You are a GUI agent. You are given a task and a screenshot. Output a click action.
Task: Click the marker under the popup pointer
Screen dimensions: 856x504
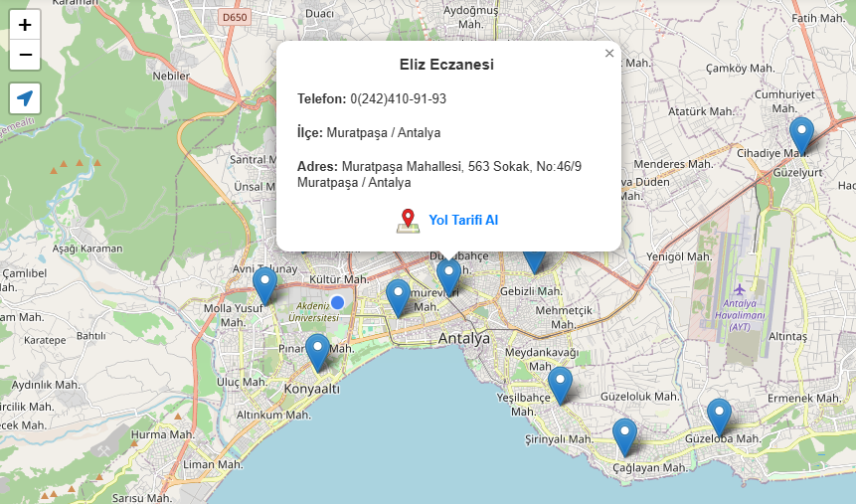click(x=448, y=276)
